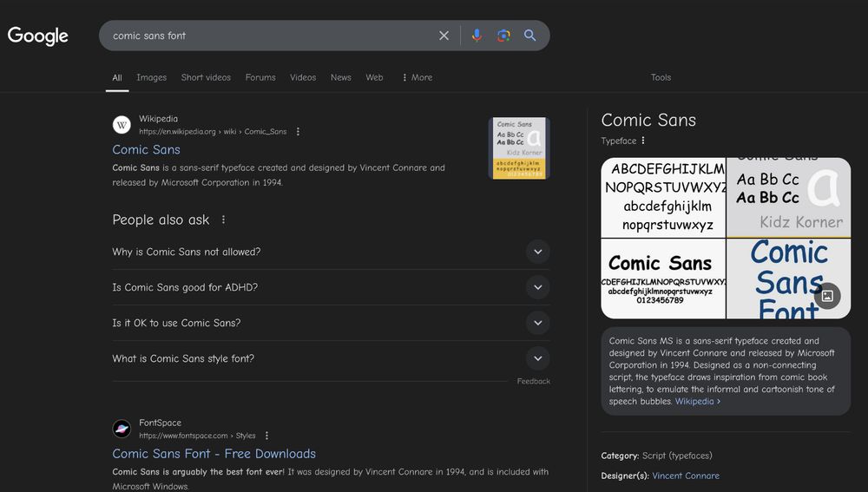Click the 'Category: Script (typefaces)' text
This screenshot has height=492, width=868.
(x=656, y=456)
